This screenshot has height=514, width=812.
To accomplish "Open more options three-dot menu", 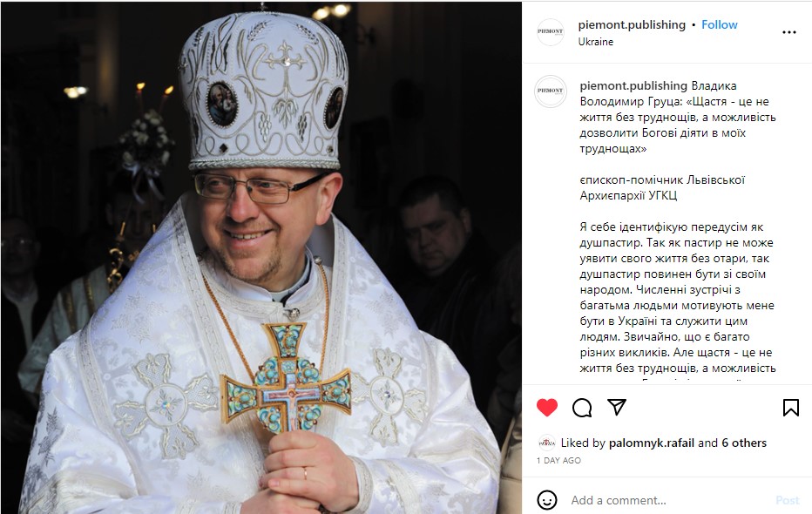I will click(x=789, y=32).
